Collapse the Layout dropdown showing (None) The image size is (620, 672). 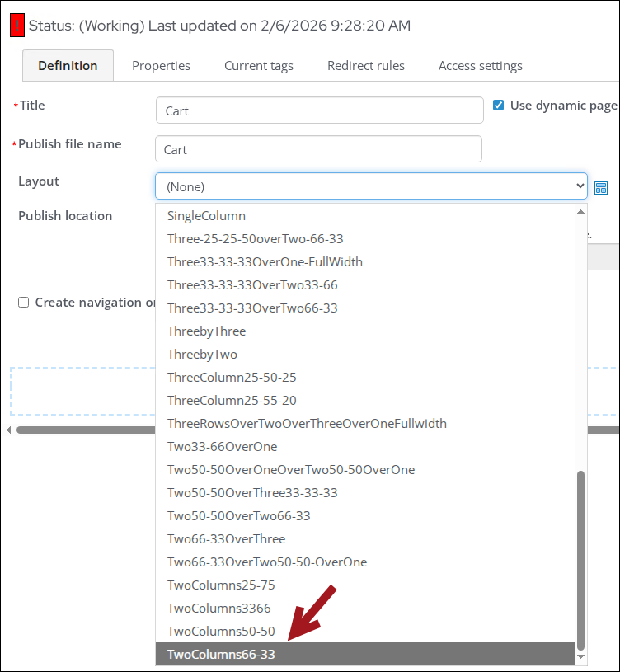coord(371,186)
